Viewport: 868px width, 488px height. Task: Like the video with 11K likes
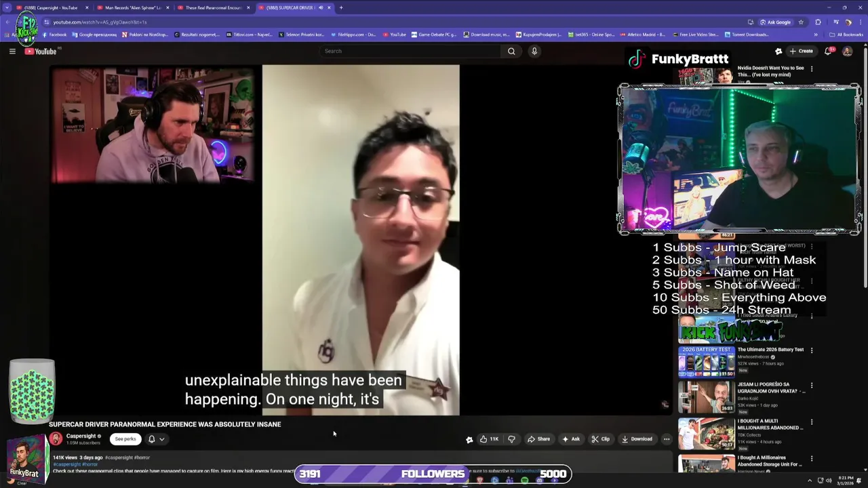[490, 439]
